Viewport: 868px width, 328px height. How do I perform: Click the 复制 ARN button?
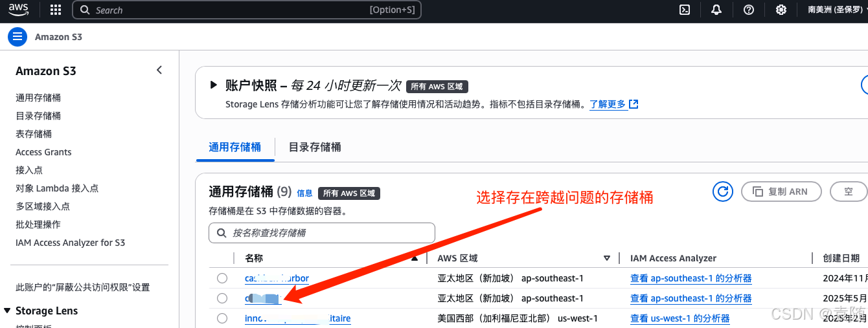[781, 191]
